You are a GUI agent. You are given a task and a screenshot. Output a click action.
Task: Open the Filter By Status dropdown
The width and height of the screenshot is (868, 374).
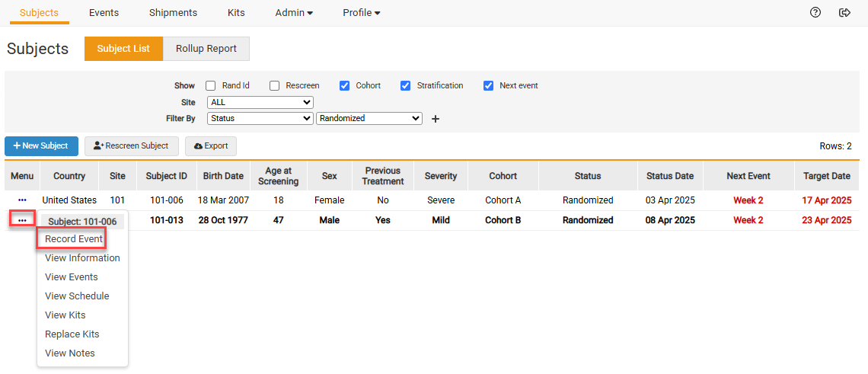tap(260, 118)
